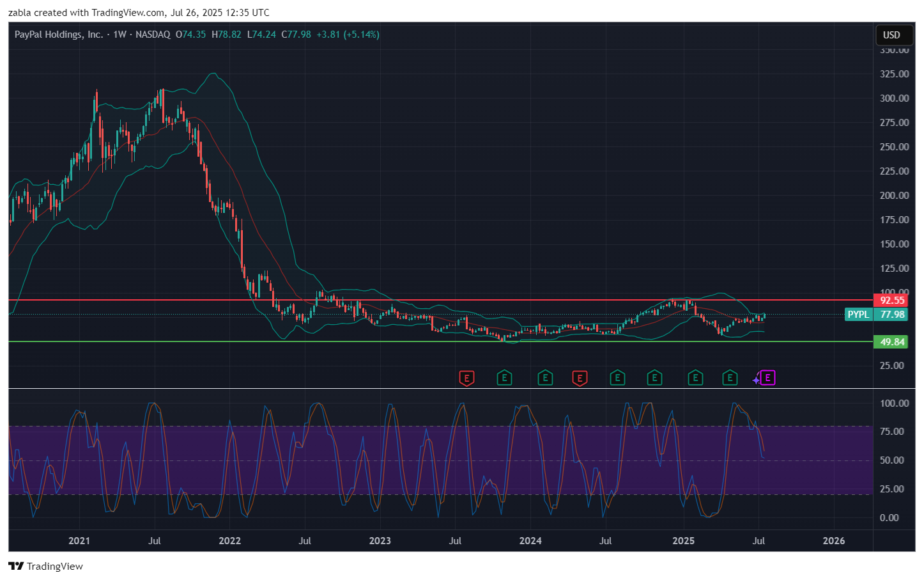The height and width of the screenshot is (580, 924).
Task: Click the red earnings E marker in spring 2024
Action: coord(580,378)
